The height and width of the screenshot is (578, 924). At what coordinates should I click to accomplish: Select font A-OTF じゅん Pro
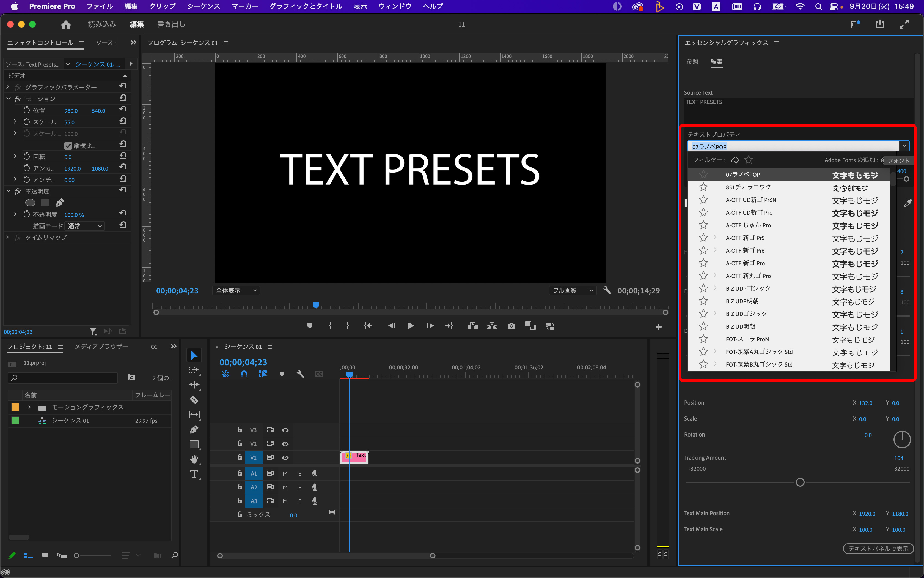coord(789,225)
